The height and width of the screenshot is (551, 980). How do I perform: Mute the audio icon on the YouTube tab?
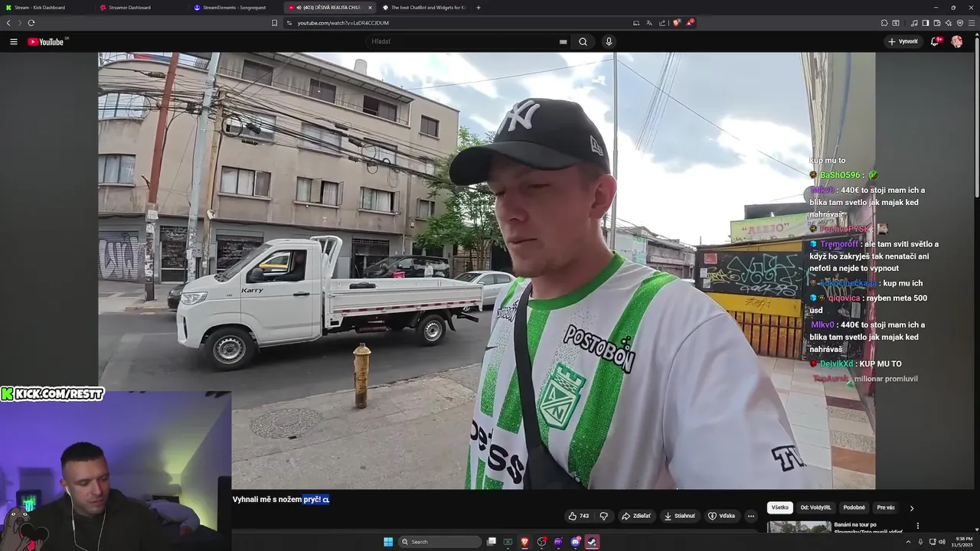(x=299, y=8)
